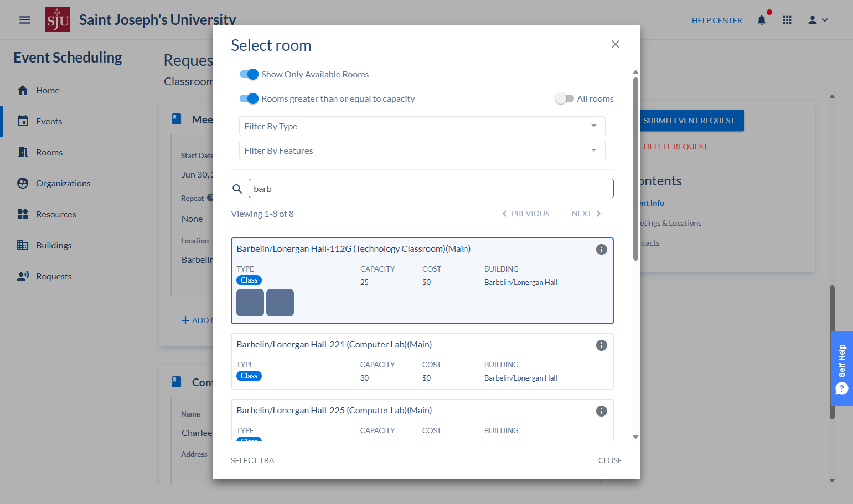
Task: Click the Contacts section book icon
Action: (177, 381)
